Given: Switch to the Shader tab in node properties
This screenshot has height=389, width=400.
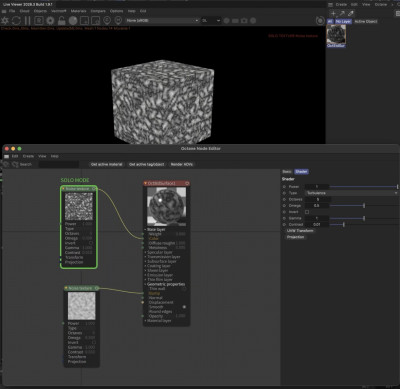Looking at the screenshot, I should (301, 172).
